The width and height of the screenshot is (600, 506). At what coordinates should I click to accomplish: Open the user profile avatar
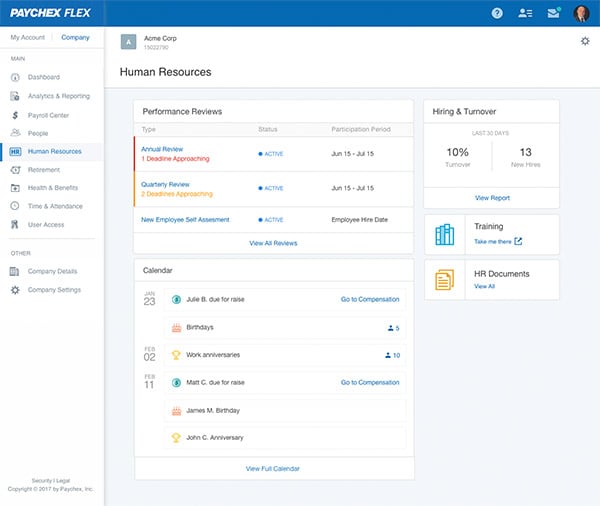(582, 13)
